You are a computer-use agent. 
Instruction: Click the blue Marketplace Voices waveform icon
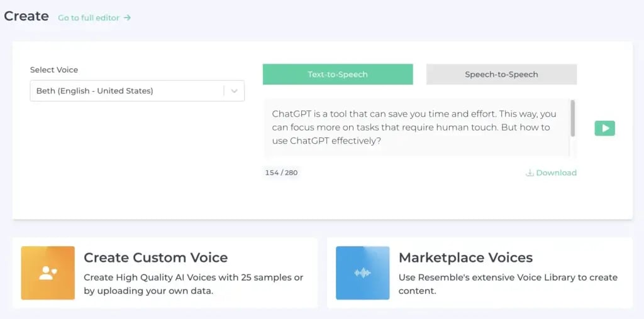(x=362, y=273)
